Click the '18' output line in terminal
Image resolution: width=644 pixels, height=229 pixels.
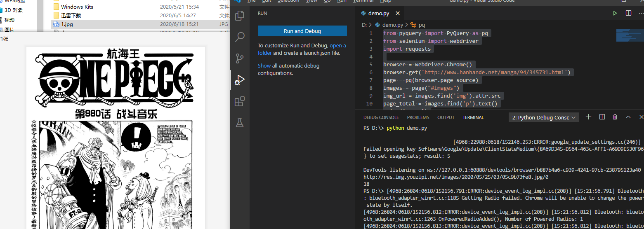[366, 184]
